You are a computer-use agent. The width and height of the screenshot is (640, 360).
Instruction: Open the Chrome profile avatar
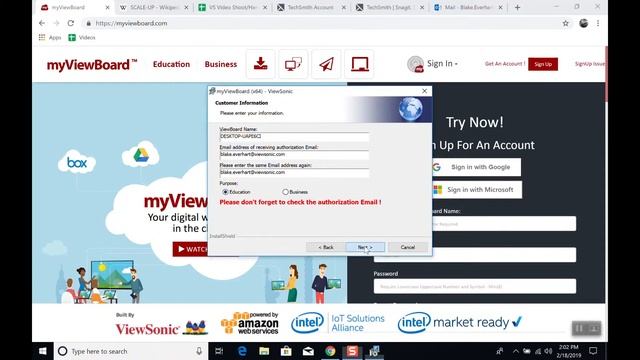click(584, 23)
